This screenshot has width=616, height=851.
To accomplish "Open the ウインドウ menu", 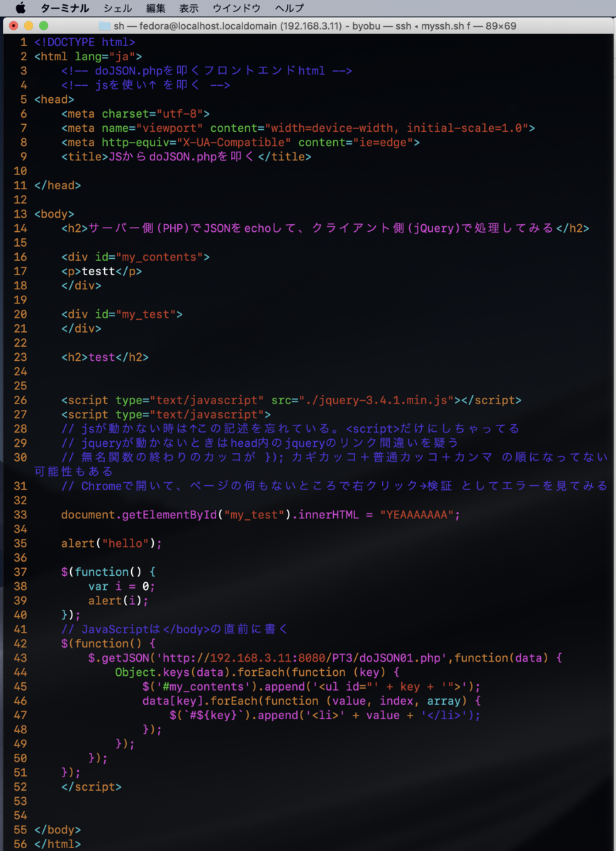I will pyautogui.click(x=237, y=9).
